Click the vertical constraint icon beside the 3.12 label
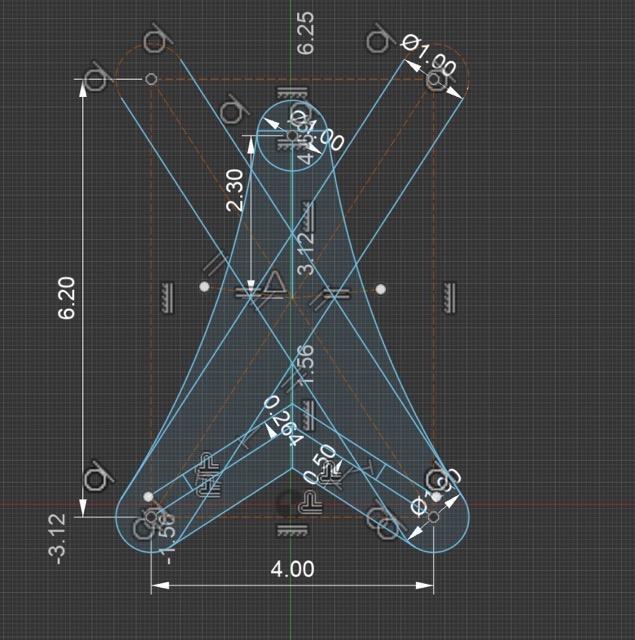This screenshot has height=640, width=635. 308,216
